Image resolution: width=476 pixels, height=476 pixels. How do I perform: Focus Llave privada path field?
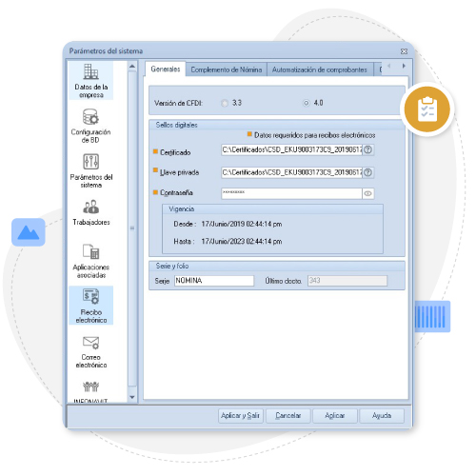[x=291, y=172]
